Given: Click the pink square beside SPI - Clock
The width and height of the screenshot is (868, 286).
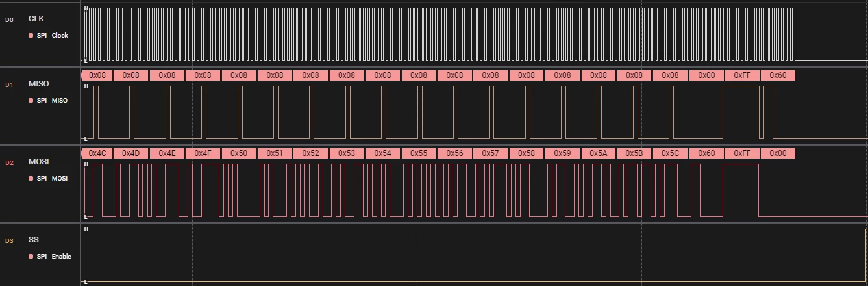Looking at the screenshot, I should tap(31, 36).
